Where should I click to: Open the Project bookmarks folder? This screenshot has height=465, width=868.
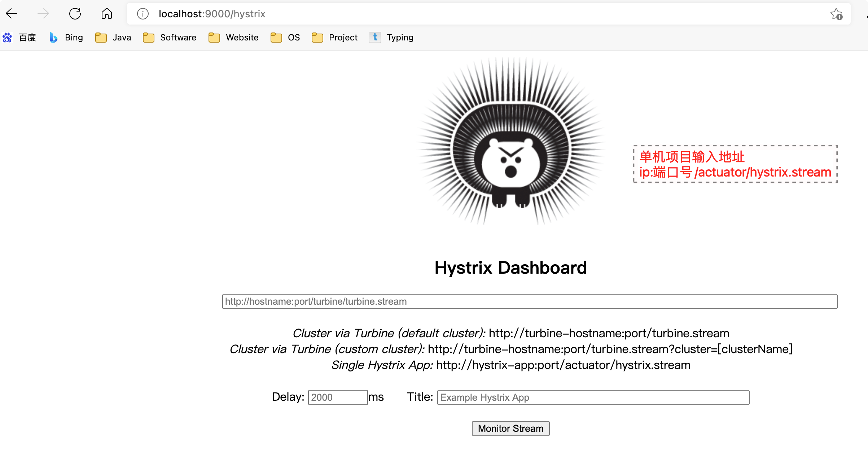pos(335,38)
